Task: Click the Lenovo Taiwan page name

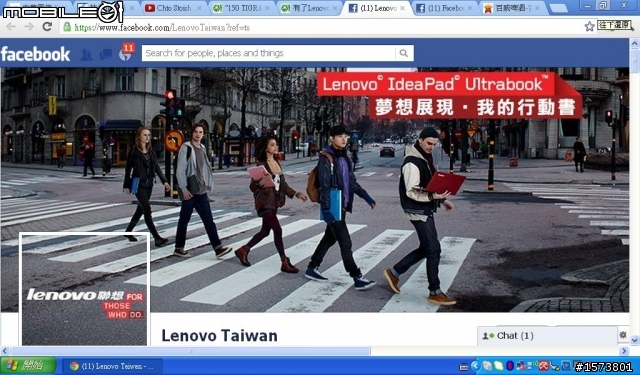Action: (x=220, y=336)
